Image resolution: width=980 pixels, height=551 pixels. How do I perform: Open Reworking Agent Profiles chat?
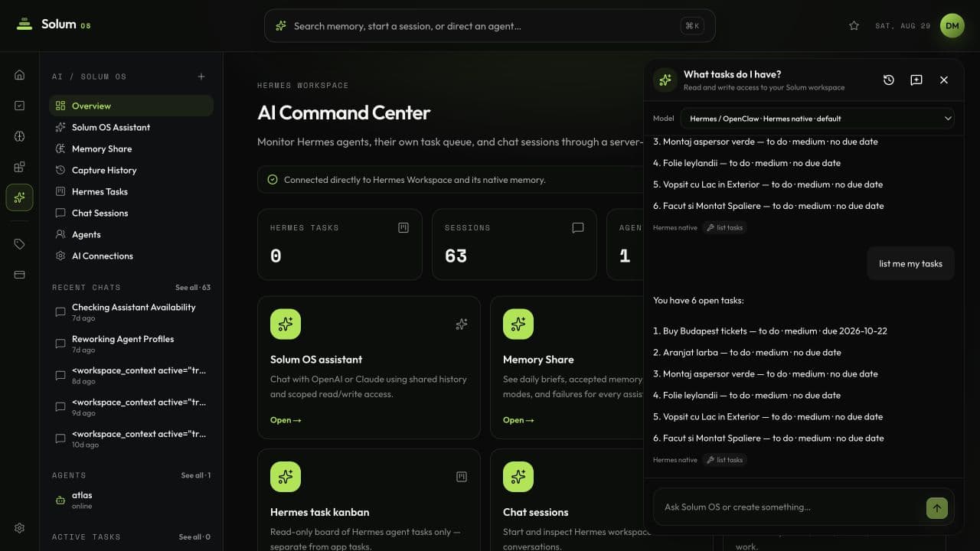(131, 344)
